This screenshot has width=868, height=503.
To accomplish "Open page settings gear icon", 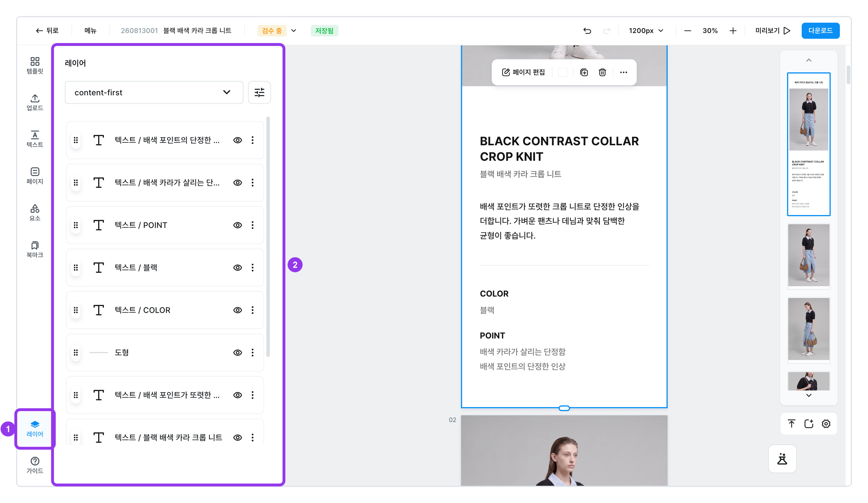I will 826,423.
